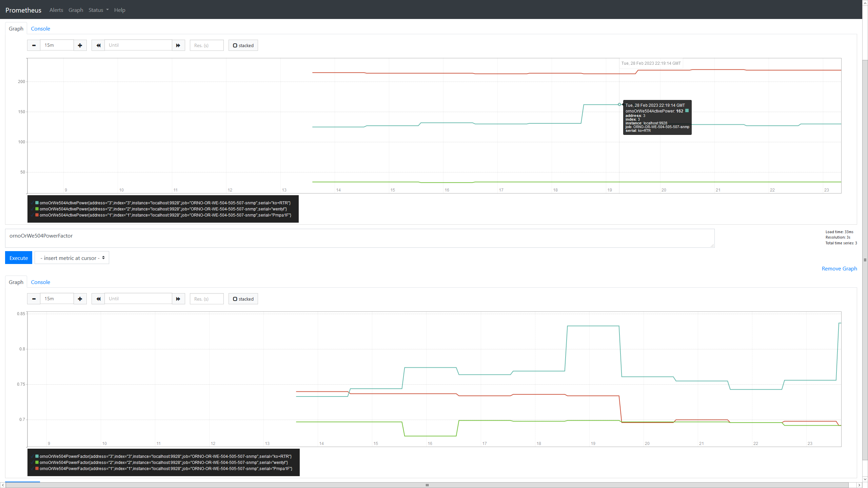
Task: Click Remove Graph link
Action: pyautogui.click(x=839, y=269)
